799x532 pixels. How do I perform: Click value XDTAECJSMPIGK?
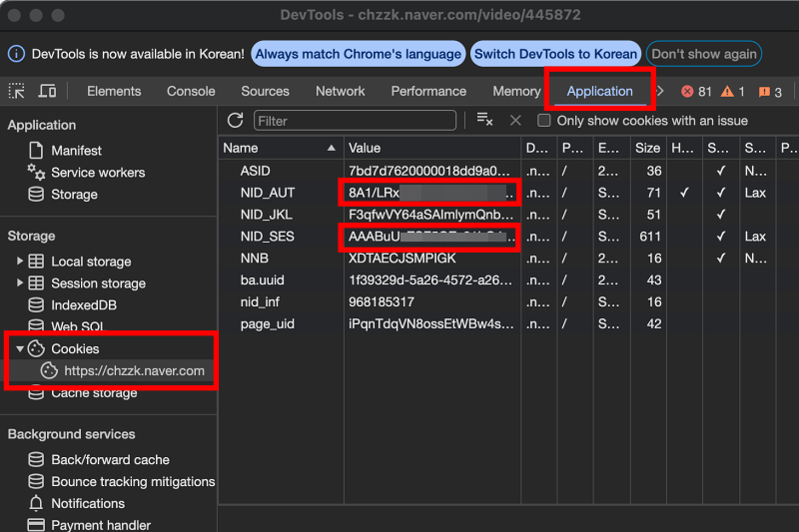[x=402, y=259]
